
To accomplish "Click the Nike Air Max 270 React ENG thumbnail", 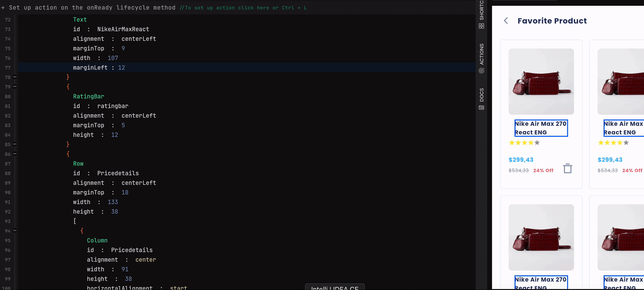I will [x=541, y=81].
